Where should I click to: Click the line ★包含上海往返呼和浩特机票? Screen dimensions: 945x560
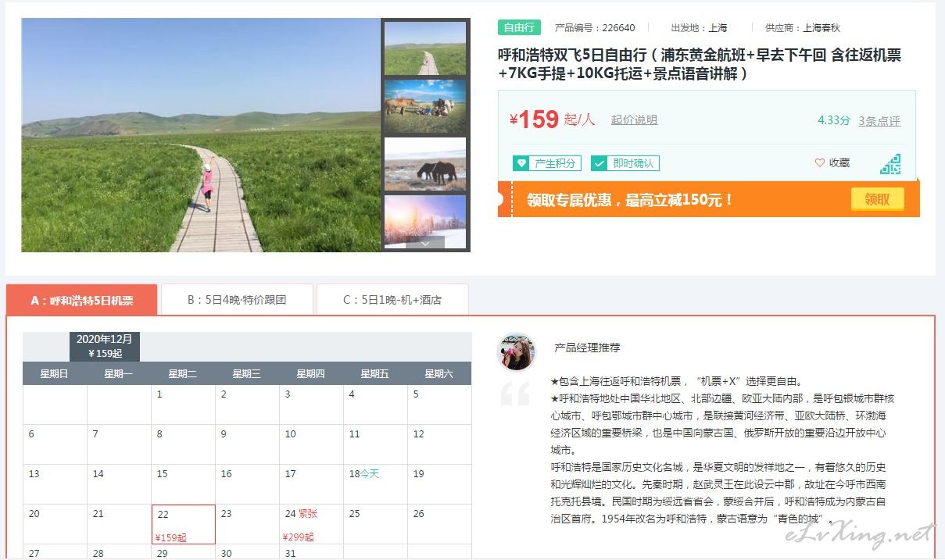tap(677, 382)
